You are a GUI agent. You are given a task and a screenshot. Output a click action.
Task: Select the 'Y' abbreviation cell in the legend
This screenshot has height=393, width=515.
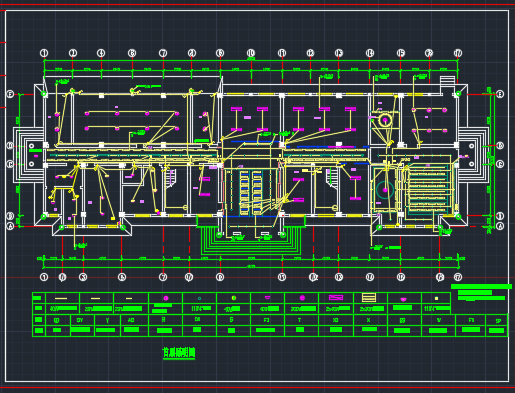coord(107,320)
